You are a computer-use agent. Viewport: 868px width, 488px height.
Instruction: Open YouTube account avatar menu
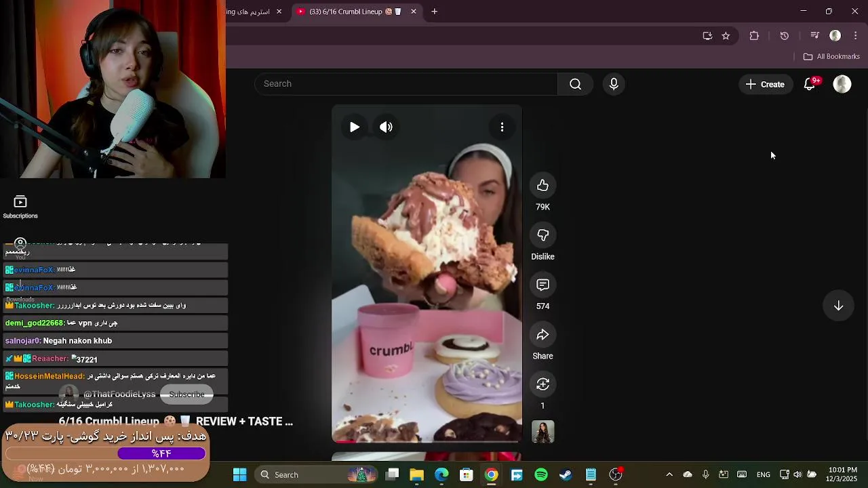pyautogui.click(x=842, y=84)
